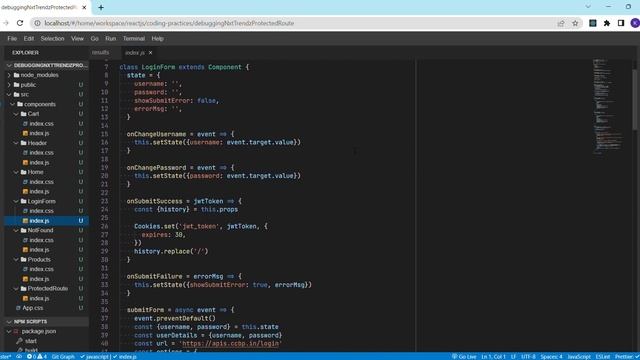Open the Help menu
The height and width of the screenshot is (360, 640).
157,39
